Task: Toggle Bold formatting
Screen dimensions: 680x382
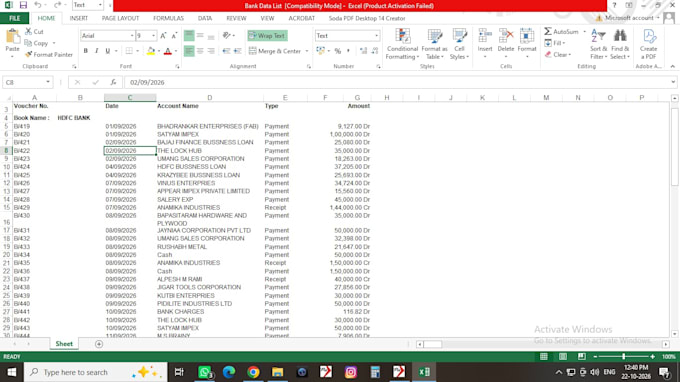Action: pyautogui.click(x=86, y=51)
